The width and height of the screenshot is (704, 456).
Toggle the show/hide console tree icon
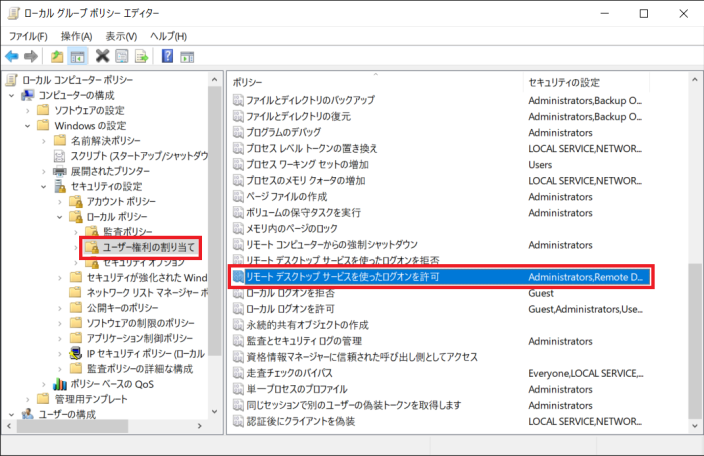[x=77, y=57]
